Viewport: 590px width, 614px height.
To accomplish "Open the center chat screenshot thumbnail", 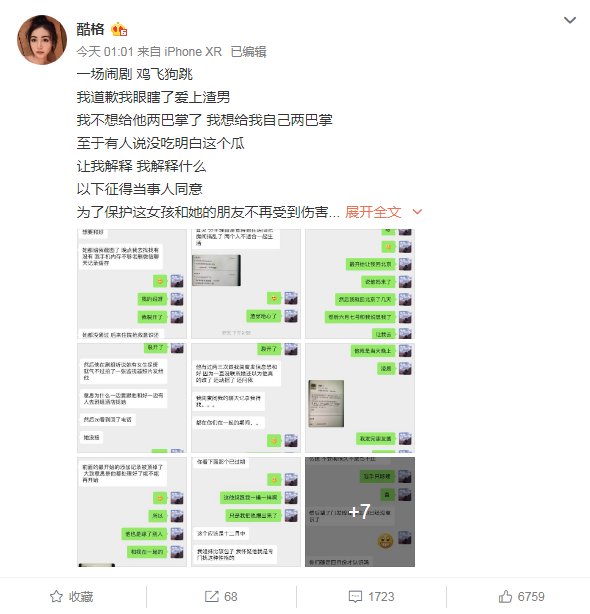I will (x=246, y=398).
